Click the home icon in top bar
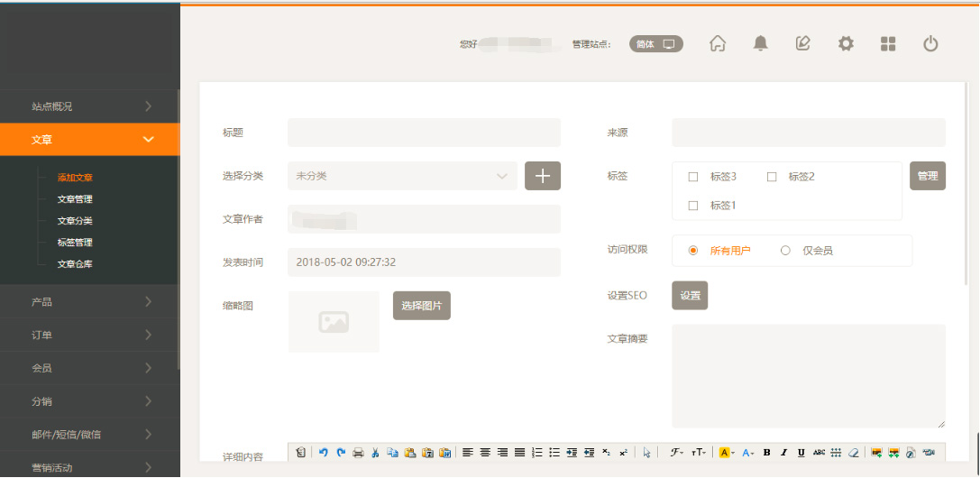The height and width of the screenshot is (478, 980). coord(718,43)
